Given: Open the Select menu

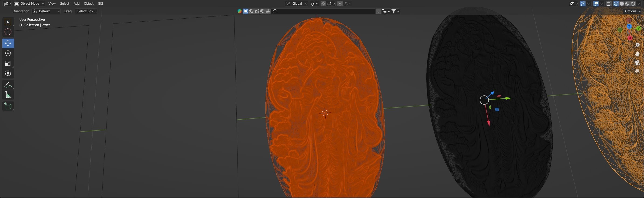Looking at the screenshot, I should click(65, 3).
